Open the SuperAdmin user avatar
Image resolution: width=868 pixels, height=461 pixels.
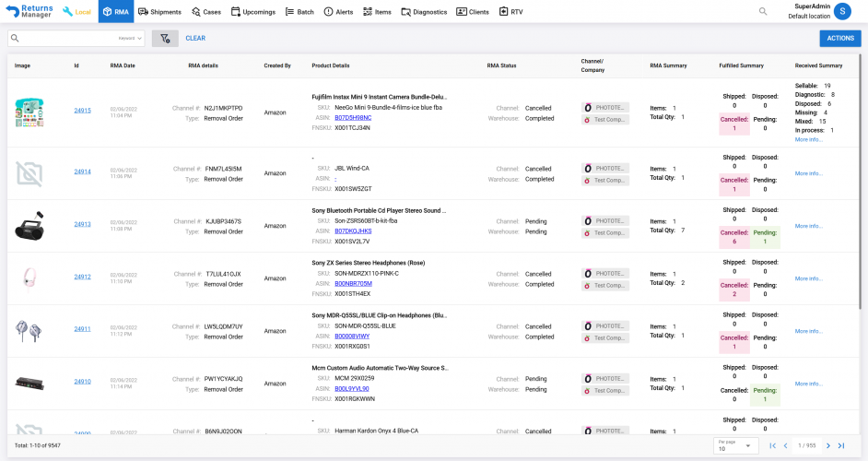point(842,11)
